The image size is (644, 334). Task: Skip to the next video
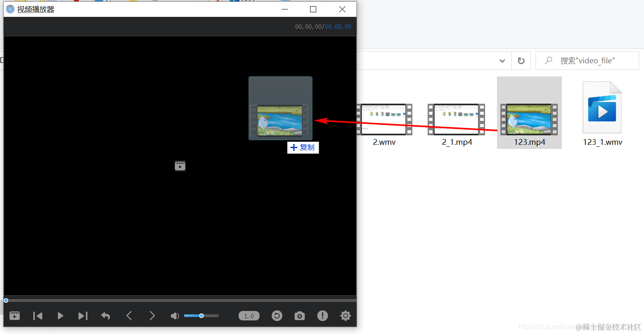coord(83,315)
